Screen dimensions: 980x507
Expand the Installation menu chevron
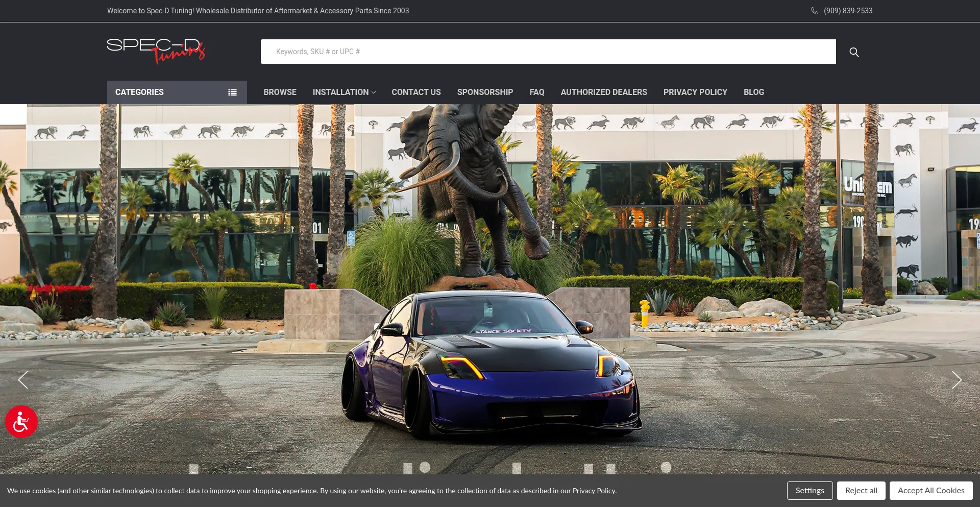pyautogui.click(x=374, y=92)
